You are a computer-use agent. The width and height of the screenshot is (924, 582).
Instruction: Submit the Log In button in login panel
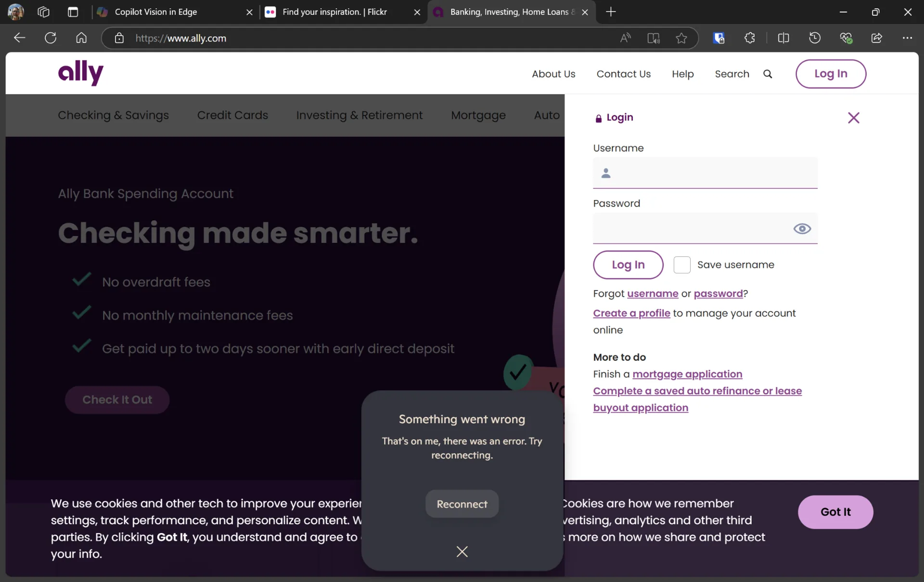tap(628, 265)
